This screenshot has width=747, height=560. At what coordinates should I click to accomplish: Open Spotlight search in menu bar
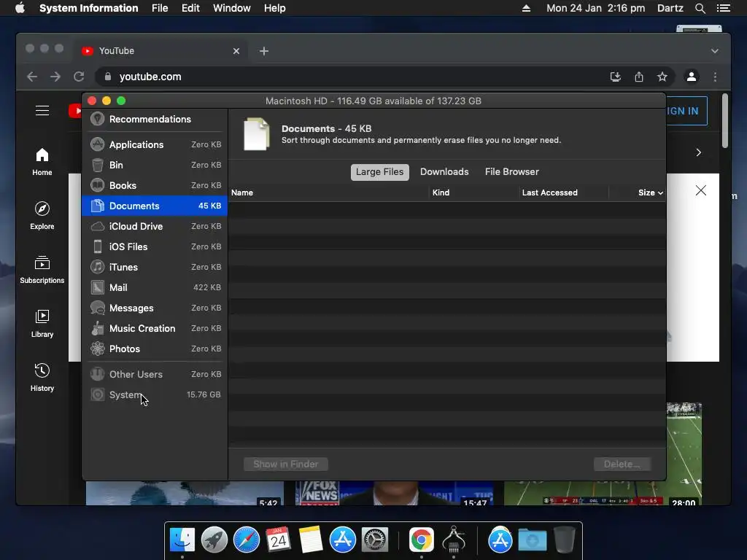tap(700, 8)
